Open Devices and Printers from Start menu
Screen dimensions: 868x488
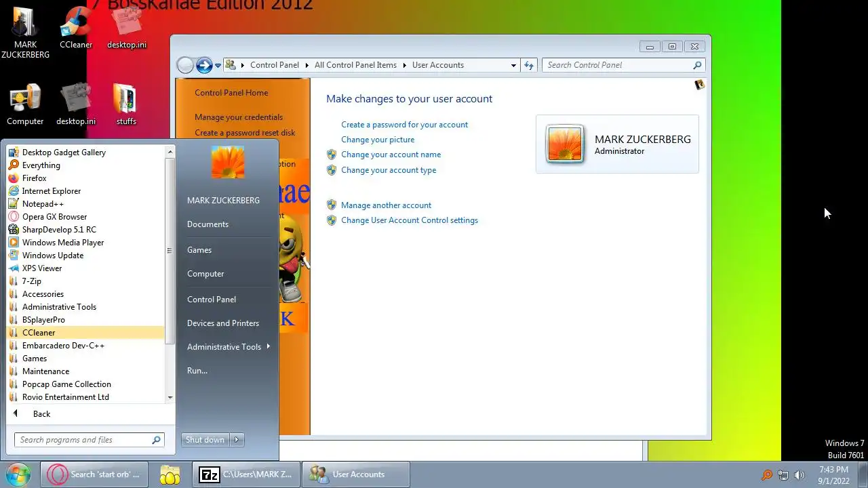[223, 323]
